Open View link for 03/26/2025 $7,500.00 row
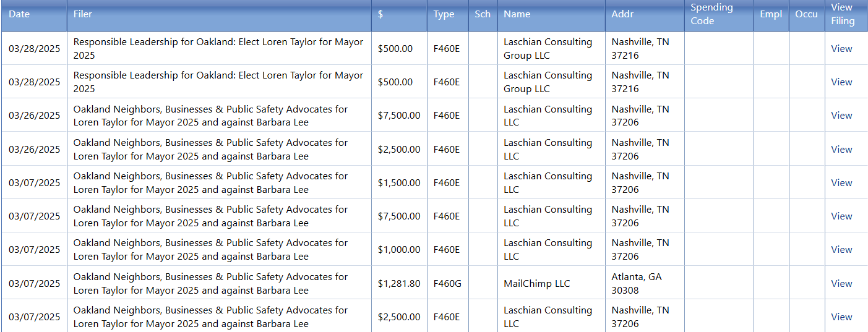 (841, 116)
